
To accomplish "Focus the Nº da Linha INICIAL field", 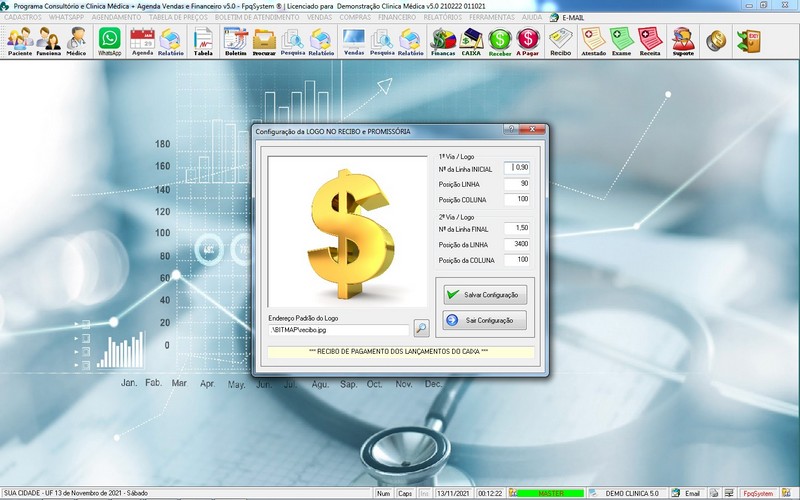I will pyautogui.click(x=517, y=168).
